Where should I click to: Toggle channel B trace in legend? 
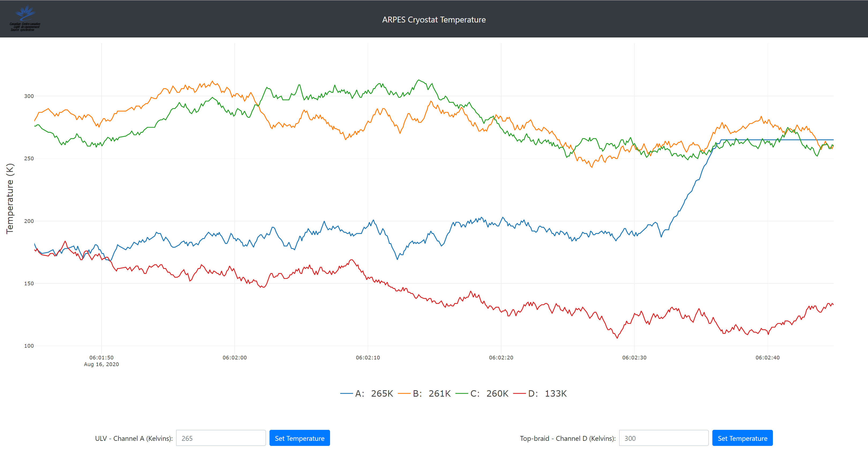click(432, 393)
